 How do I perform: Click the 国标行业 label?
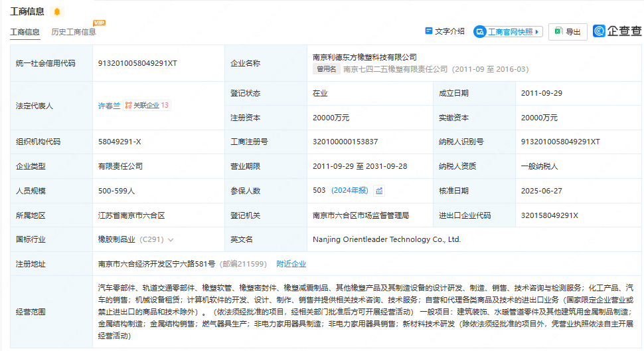pos(31,239)
